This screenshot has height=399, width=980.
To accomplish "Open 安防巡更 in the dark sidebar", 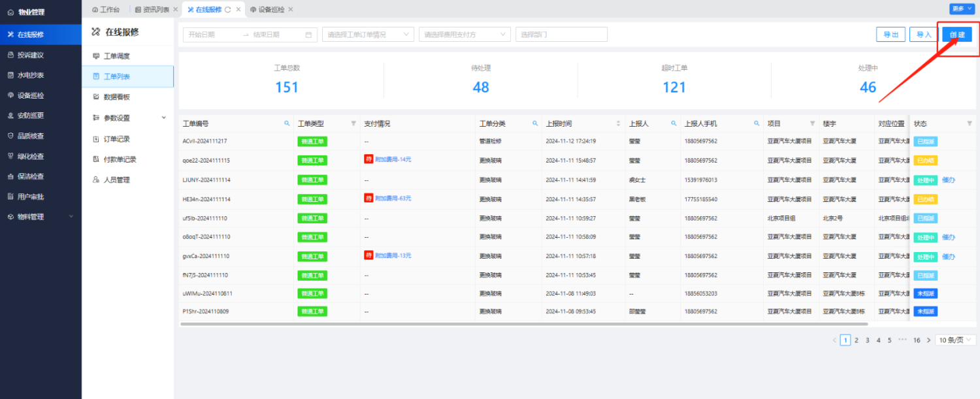I will (x=31, y=116).
